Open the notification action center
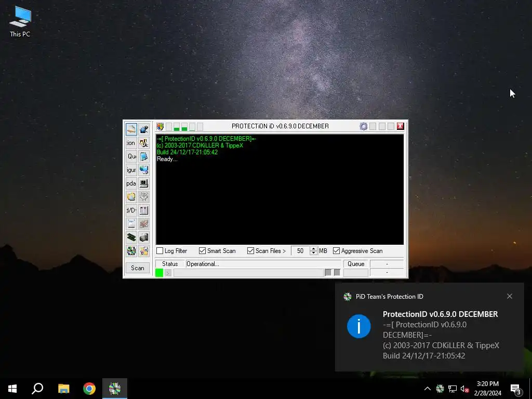 click(x=515, y=389)
